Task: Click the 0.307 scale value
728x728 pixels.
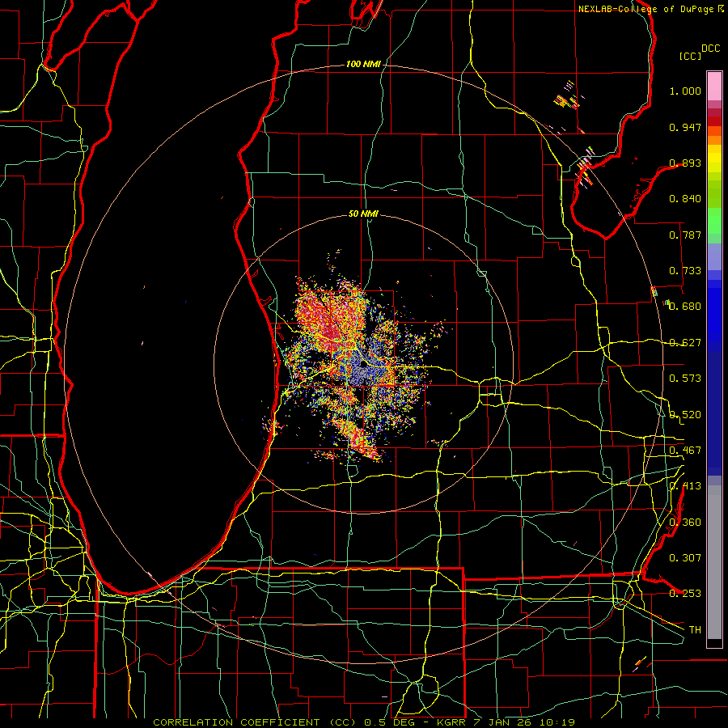Action: (x=685, y=558)
